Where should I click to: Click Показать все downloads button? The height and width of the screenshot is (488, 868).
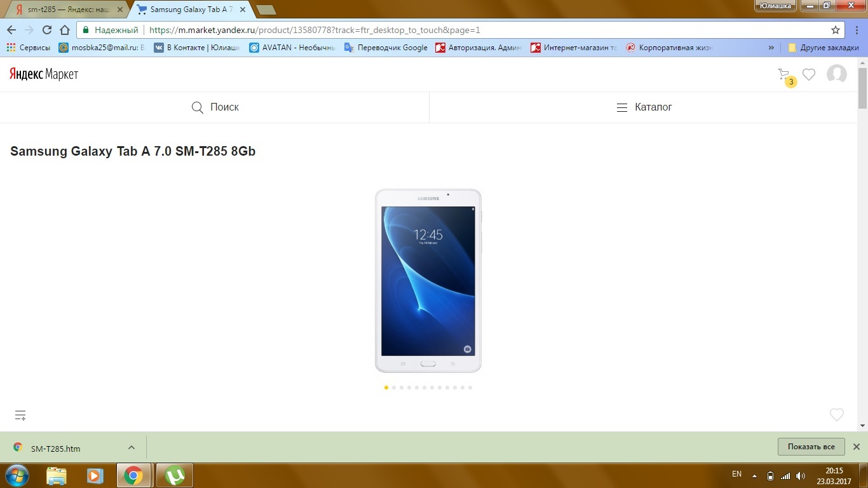point(811,447)
